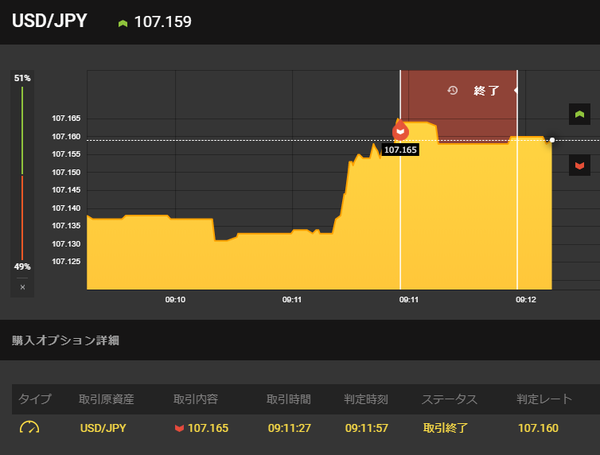Viewport: 600px width, 455px height.
Task: Click the green HIGH arrow button
Action: click(x=579, y=114)
